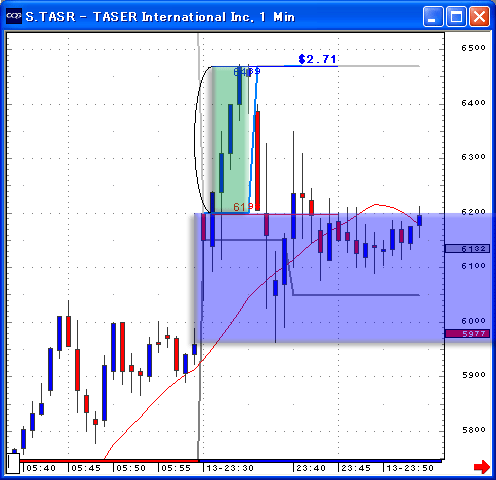
Task: Click the small white box at bottom-left corner
Action: click(13, 463)
